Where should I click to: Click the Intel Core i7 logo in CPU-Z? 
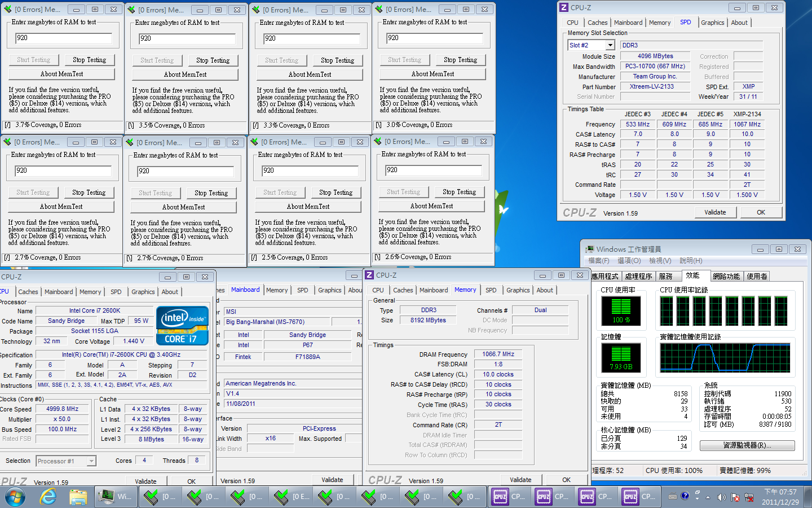click(x=183, y=325)
